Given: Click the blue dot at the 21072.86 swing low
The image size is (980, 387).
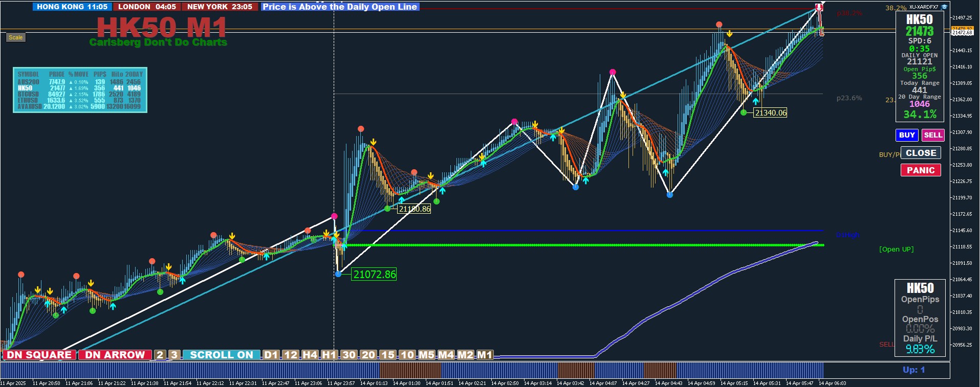Looking at the screenshot, I should tap(338, 274).
